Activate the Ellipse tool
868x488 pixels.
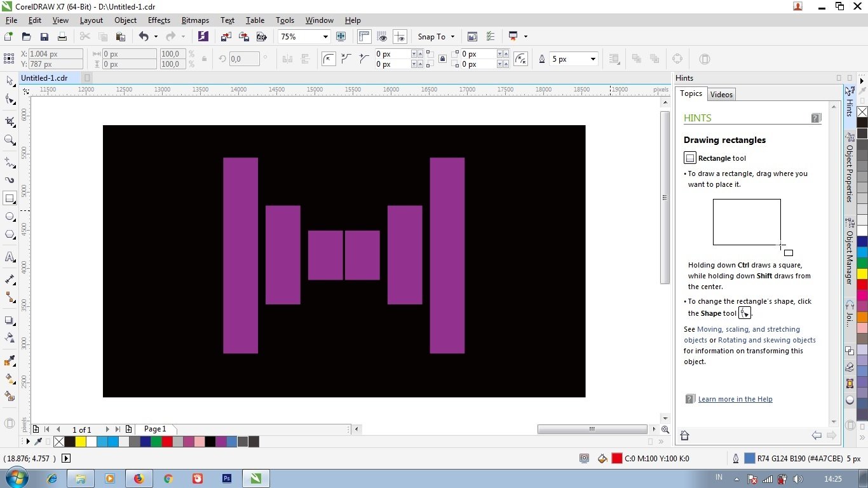tap(10, 217)
